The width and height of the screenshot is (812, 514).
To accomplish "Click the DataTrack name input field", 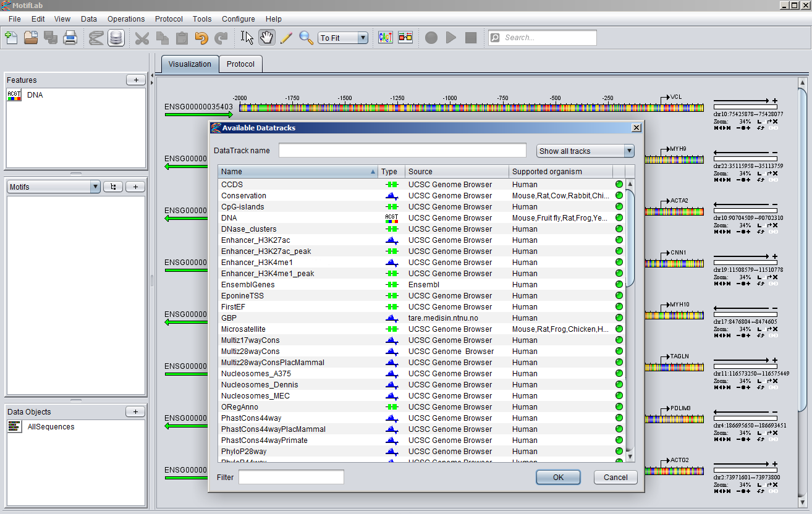I will pos(402,150).
